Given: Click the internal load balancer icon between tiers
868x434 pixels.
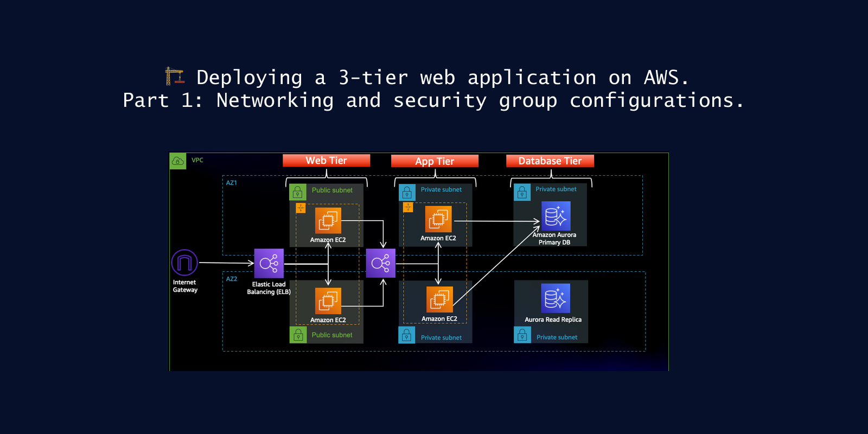Looking at the screenshot, I should coord(381,263).
